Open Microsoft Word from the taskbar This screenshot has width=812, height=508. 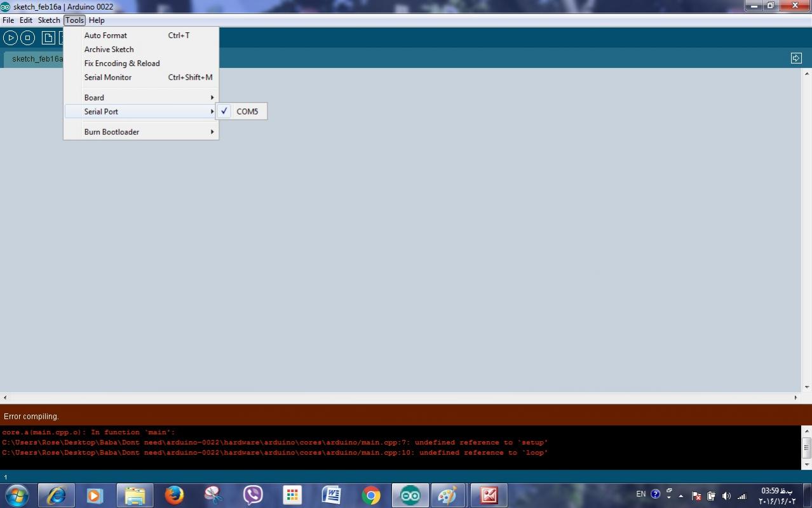(x=332, y=495)
